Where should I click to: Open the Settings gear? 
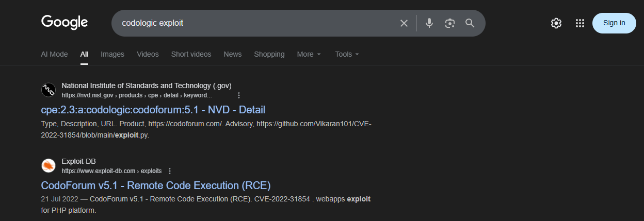tap(556, 23)
